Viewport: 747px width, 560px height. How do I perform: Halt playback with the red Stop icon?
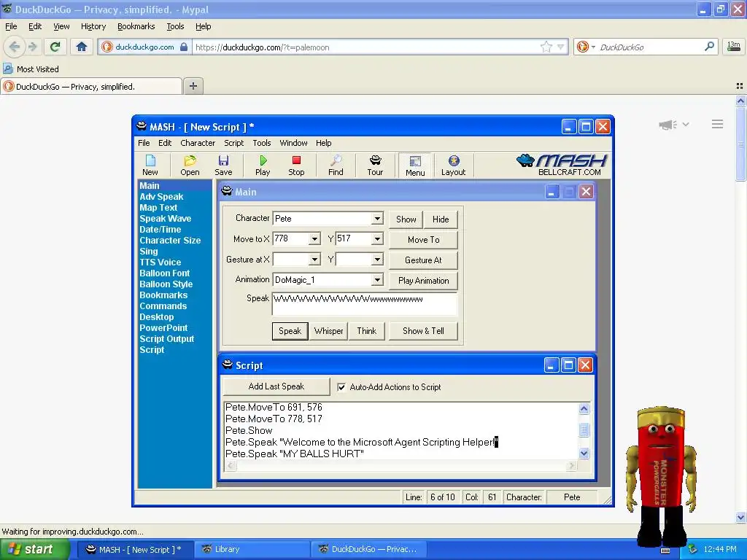[x=296, y=165]
